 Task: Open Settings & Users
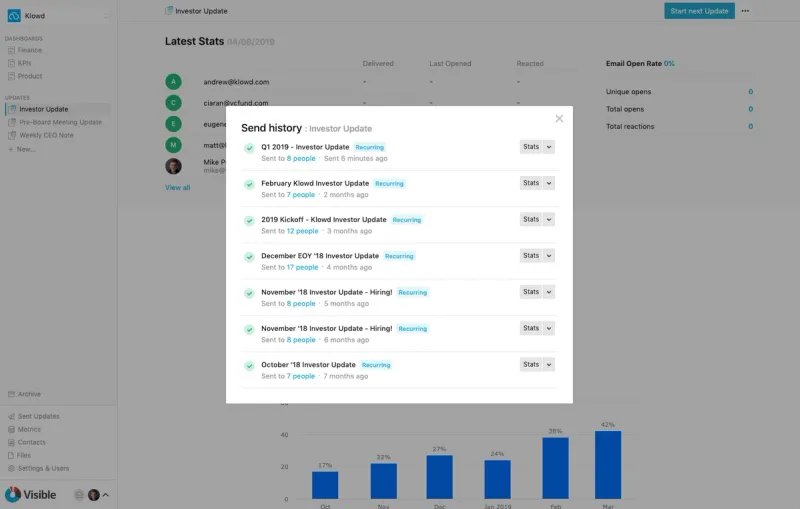click(39, 468)
